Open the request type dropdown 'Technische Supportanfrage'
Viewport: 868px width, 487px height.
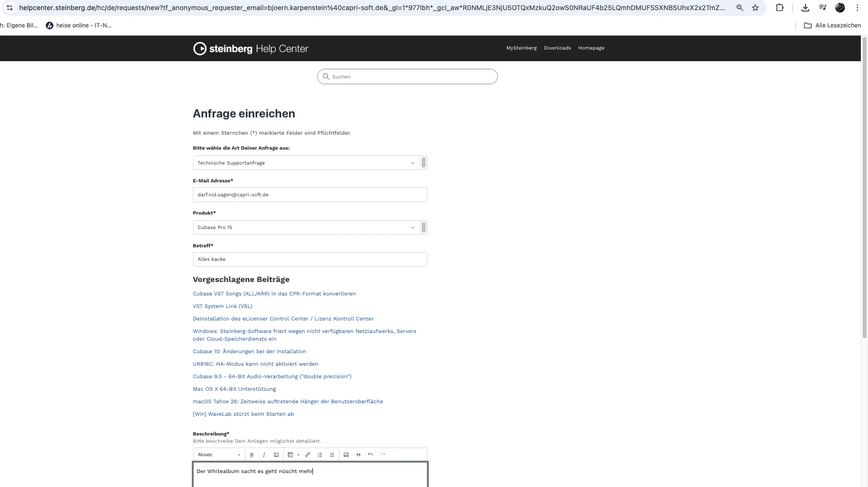(306, 163)
